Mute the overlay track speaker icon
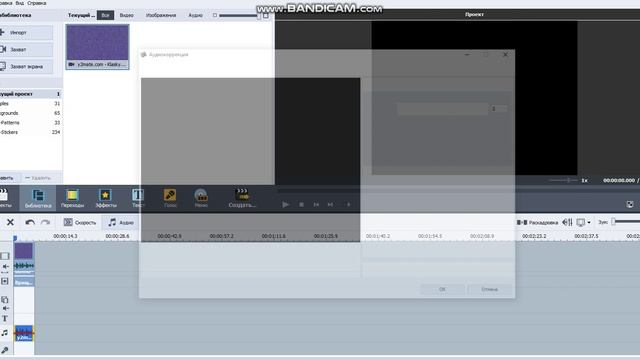Screen dimensions: 640x360 (x=5, y=309)
